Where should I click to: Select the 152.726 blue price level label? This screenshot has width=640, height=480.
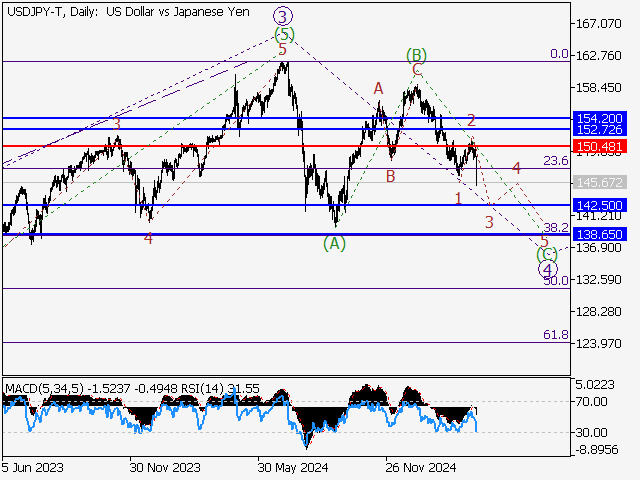point(600,130)
